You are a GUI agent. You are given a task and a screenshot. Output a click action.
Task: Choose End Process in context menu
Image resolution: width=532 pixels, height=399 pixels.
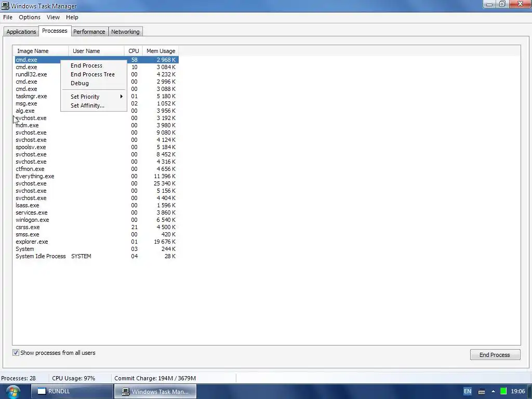pyautogui.click(x=86, y=65)
